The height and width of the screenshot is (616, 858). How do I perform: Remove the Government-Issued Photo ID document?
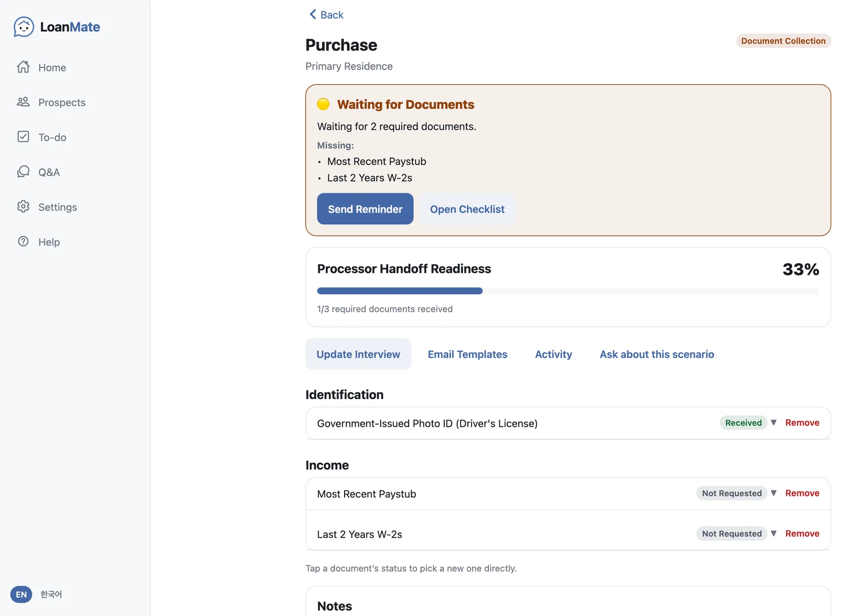[802, 423]
